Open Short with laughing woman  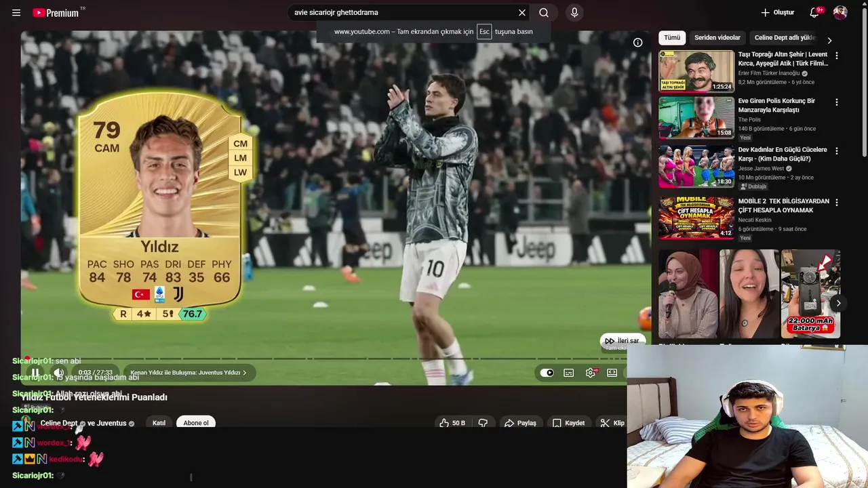coord(749,293)
